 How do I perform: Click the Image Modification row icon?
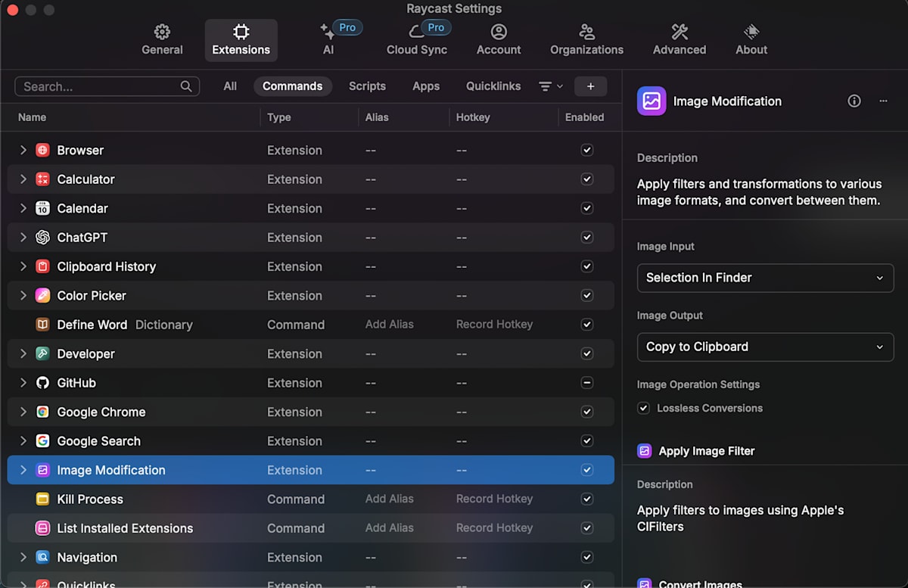tap(43, 470)
